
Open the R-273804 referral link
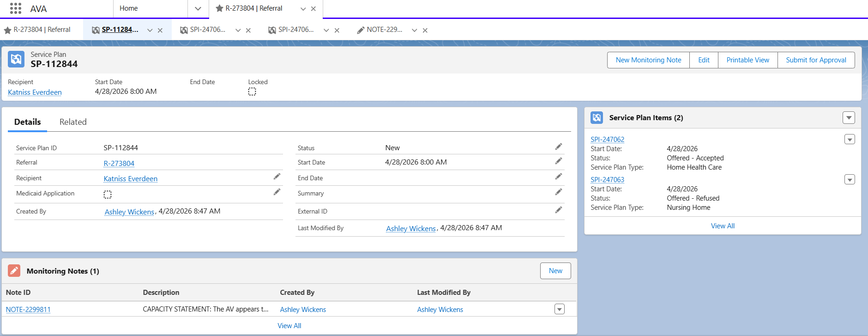click(119, 164)
